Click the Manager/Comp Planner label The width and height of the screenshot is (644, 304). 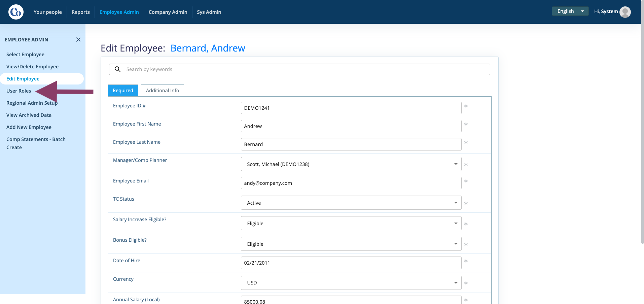tap(140, 160)
